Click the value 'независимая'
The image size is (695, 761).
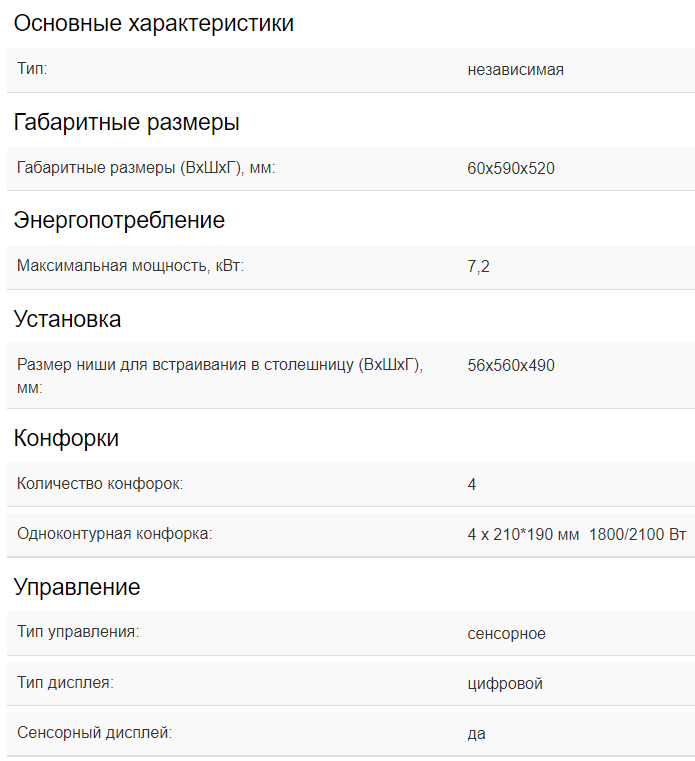[515, 70]
